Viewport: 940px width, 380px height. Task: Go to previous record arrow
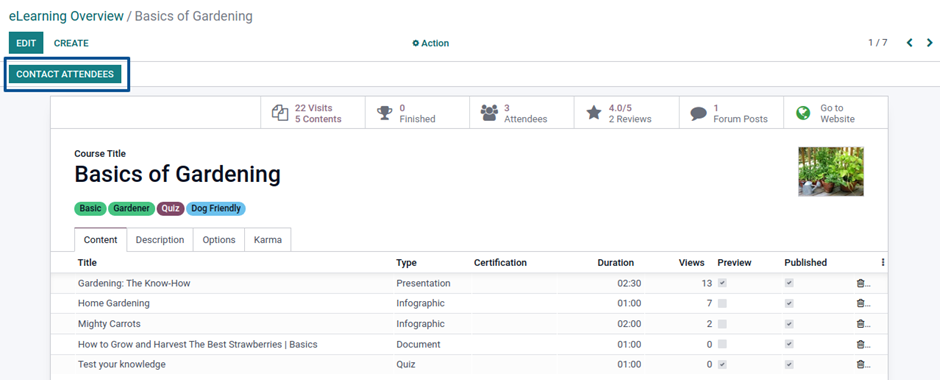click(909, 43)
